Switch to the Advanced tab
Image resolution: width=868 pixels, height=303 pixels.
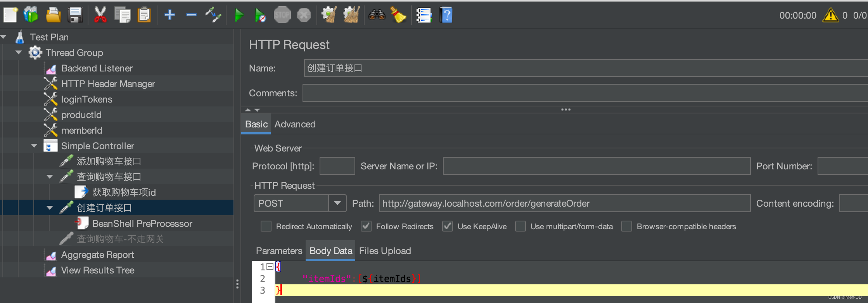pyautogui.click(x=295, y=124)
